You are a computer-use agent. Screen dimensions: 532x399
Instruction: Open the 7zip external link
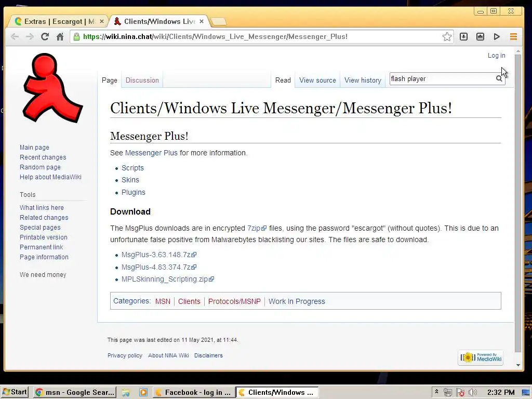(257, 229)
